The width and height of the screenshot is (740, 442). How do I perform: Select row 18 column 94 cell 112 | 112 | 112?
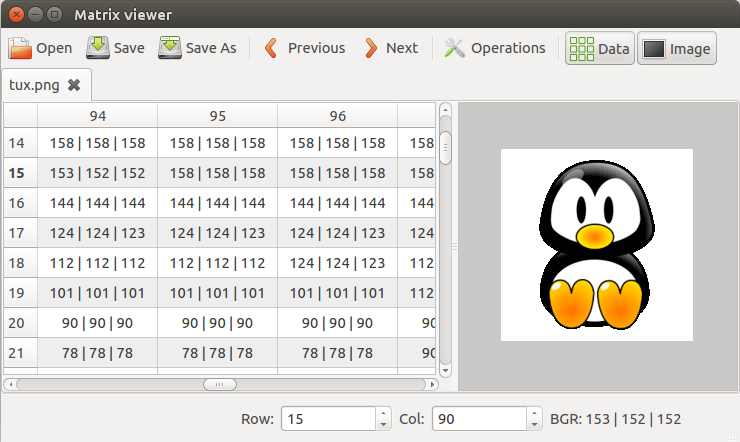coord(98,263)
